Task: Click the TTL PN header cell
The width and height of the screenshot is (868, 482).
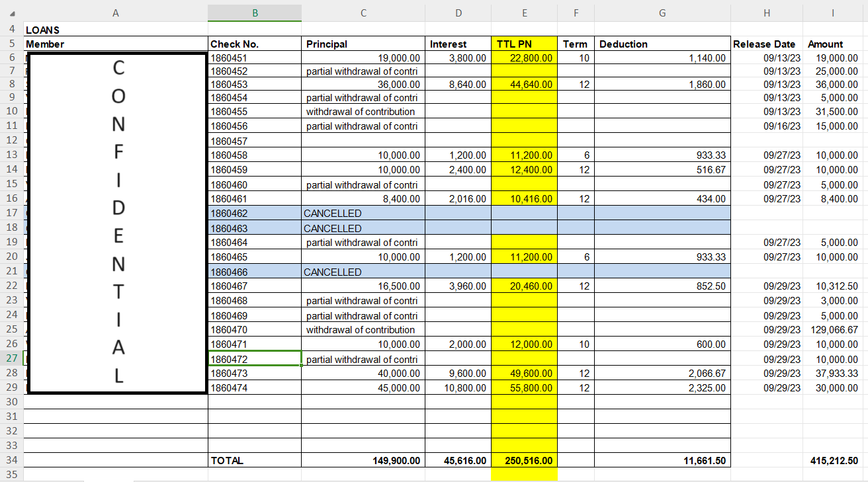Action: [524, 44]
